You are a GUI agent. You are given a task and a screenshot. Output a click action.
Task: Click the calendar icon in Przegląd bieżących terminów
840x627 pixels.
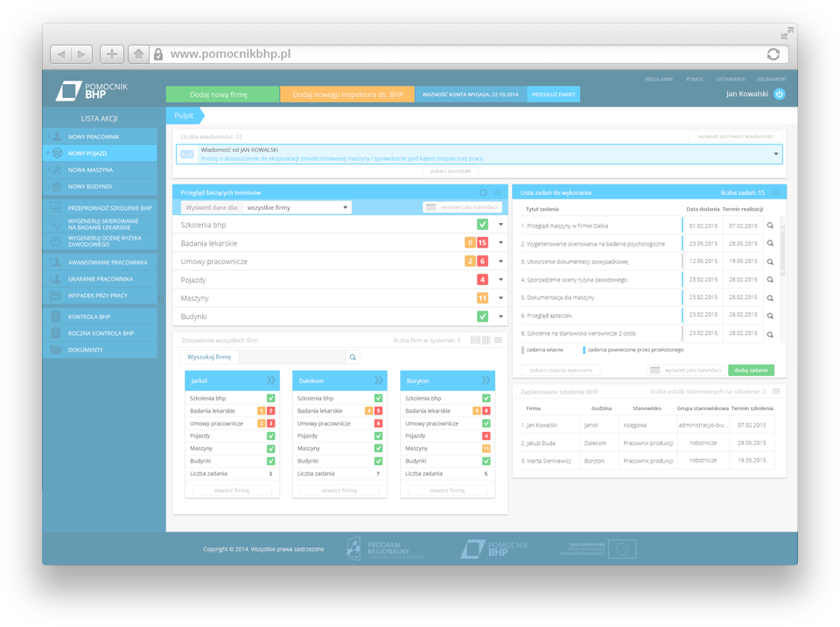[x=430, y=207]
